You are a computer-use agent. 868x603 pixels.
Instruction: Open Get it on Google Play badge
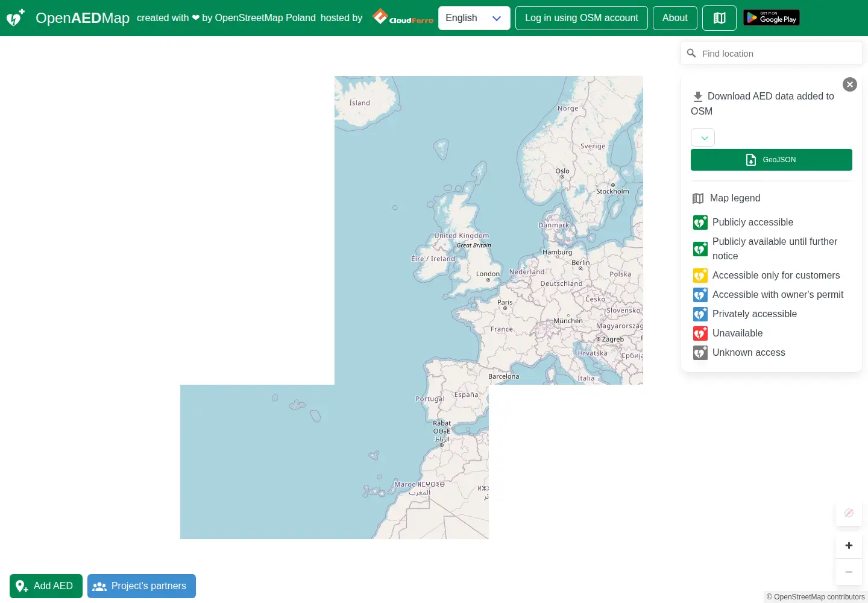(x=771, y=18)
